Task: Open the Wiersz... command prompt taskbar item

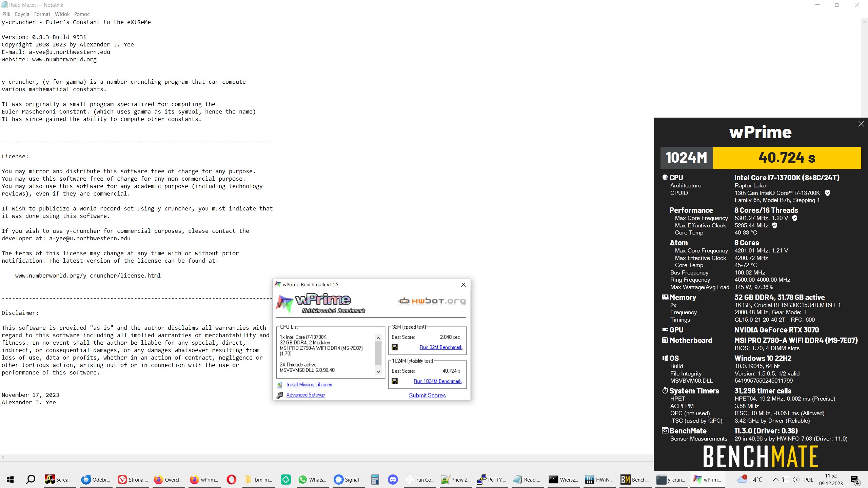Action: [564, 480]
